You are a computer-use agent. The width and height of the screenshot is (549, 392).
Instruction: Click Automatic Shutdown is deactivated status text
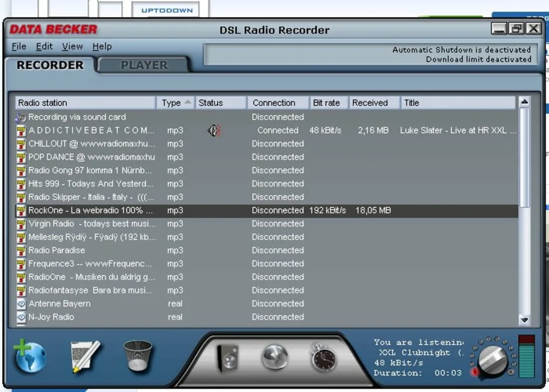coord(461,50)
